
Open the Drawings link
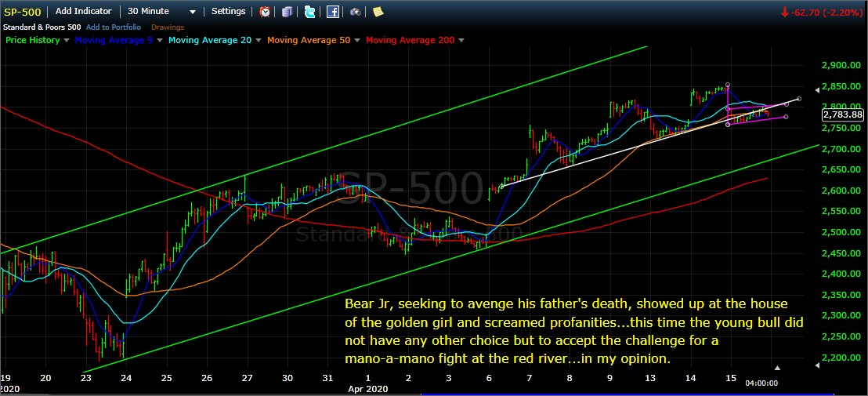point(167,27)
